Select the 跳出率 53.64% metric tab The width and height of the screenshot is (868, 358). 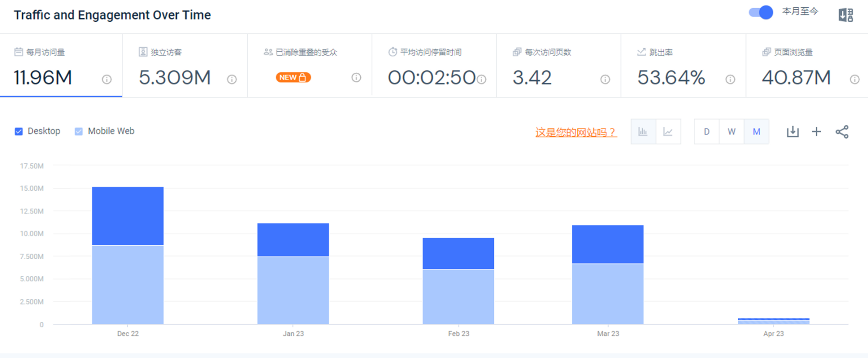684,66
